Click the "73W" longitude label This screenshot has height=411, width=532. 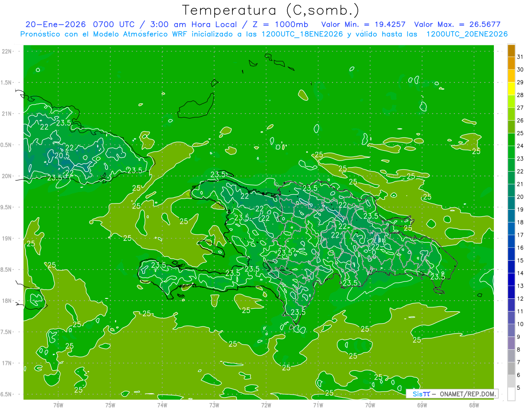[214, 405]
